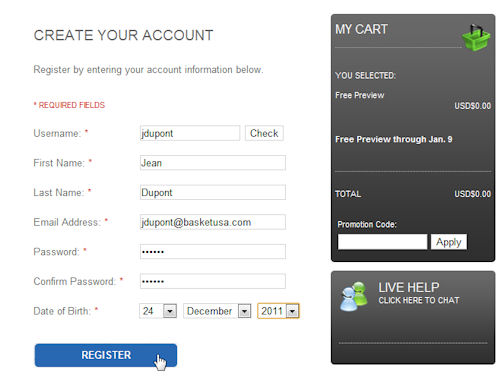Open the 2011 year dropdown
The width and height of the screenshot is (498, 377).
pos(292,311)
